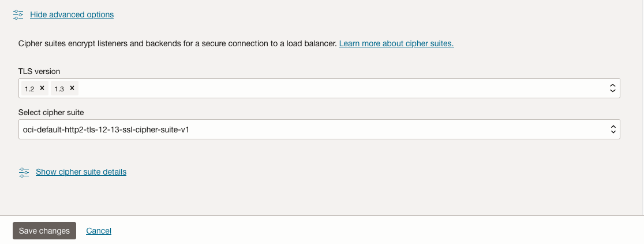This screenshot has width=644, height=244.
Task: Remove the 1.2 TLS version tag
Action: coord(42,88)
